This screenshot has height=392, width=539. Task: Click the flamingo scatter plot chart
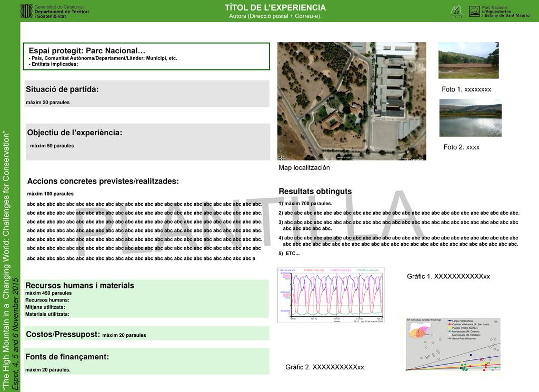pyautogui.click(x=453, y=344)
